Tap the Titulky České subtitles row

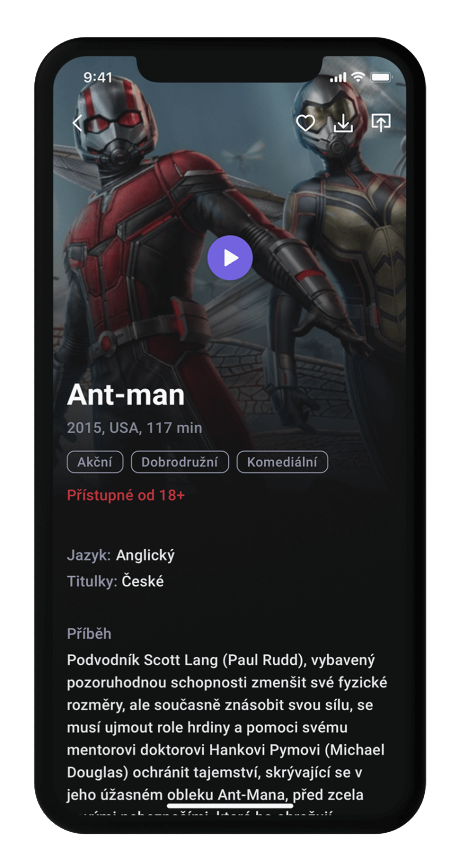[115, 581]
